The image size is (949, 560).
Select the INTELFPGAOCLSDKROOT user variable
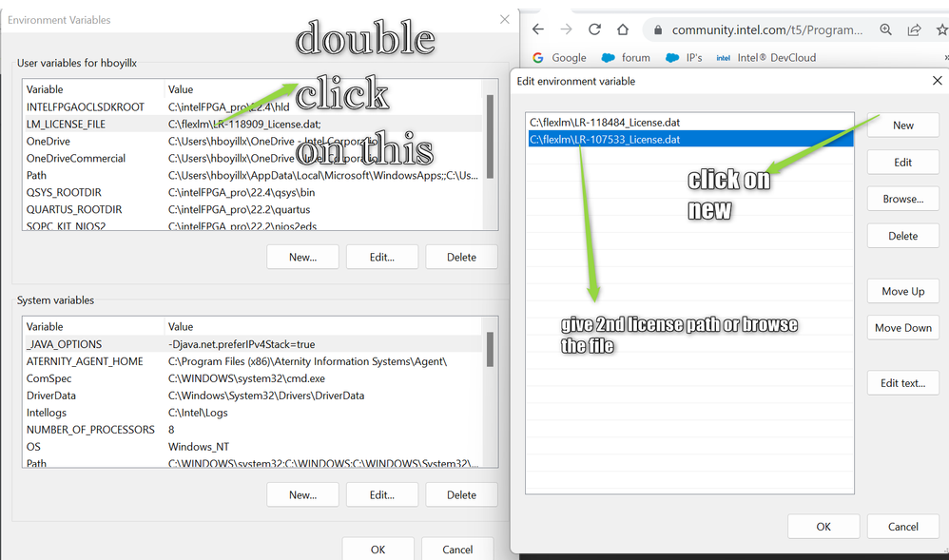tap(253, 107)
